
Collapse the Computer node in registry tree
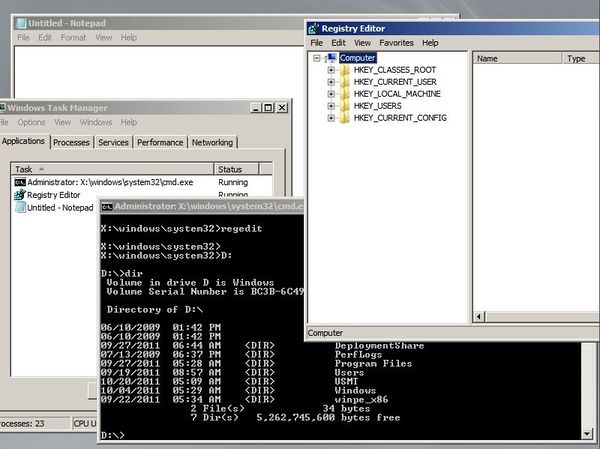(316, 58)
